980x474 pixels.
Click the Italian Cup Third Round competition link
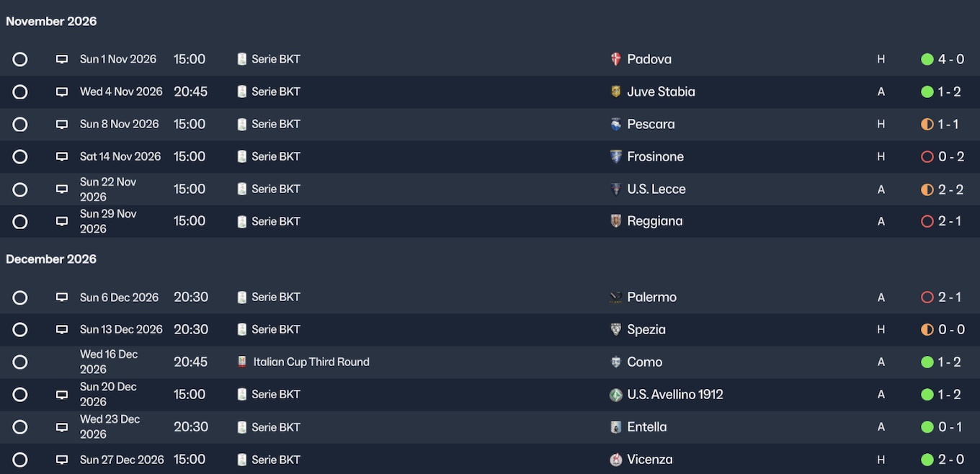[x=311, y=362]
